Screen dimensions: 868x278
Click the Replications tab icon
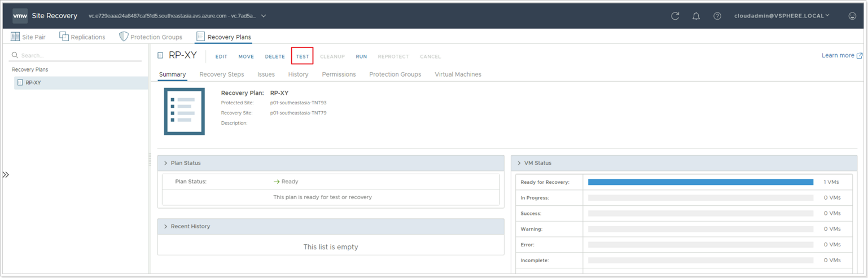(x=64, y=37)
